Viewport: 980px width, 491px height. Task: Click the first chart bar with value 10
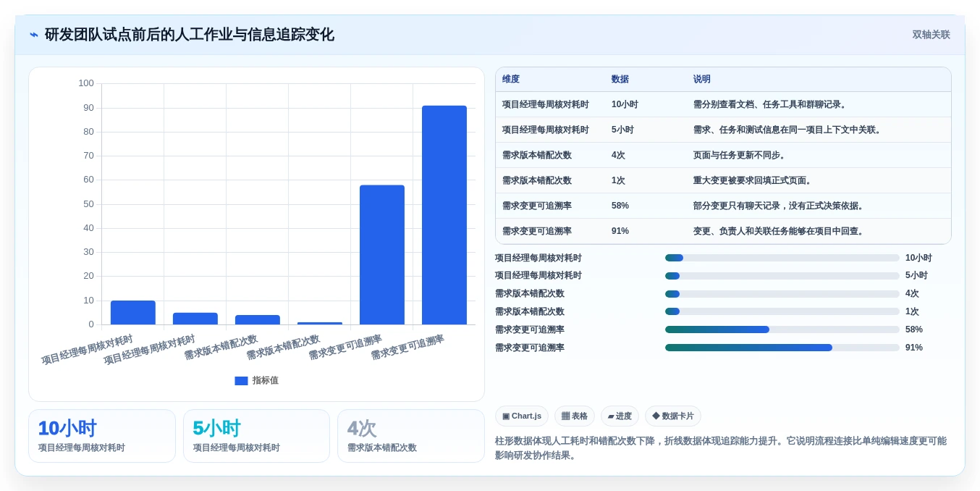133,313
